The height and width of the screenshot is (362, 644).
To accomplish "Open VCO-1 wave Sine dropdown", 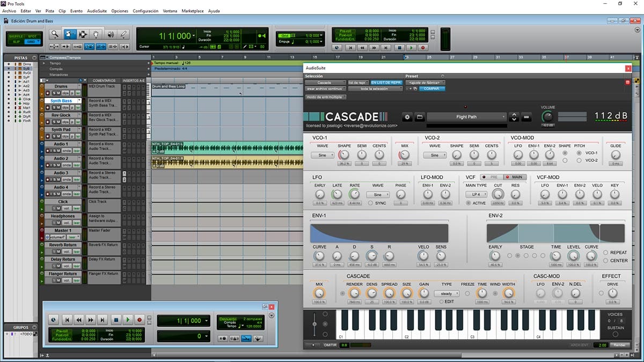I will point(322,156).
